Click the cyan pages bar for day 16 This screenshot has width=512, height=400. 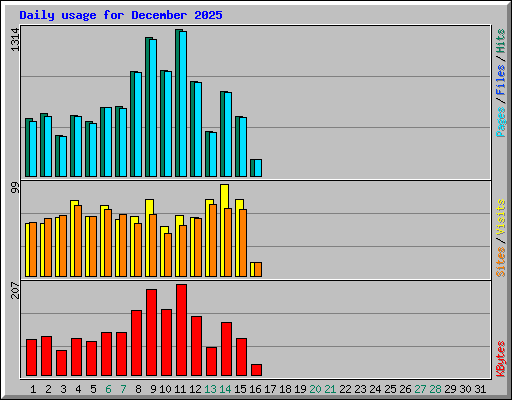pos(258,168)
